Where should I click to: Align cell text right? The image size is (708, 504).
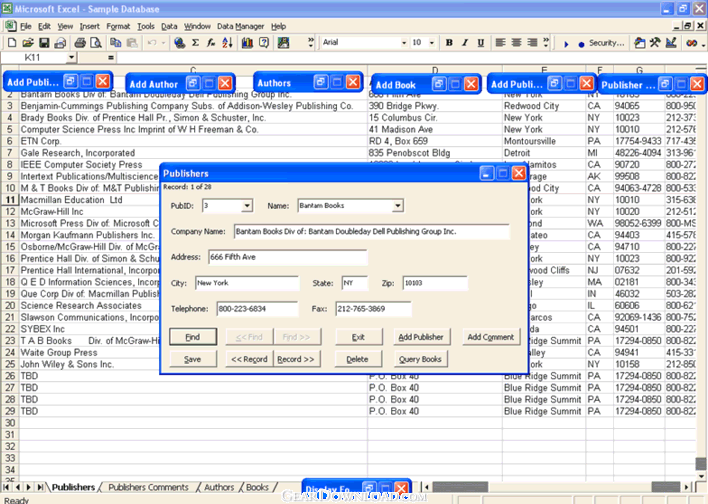coord(532,42)
